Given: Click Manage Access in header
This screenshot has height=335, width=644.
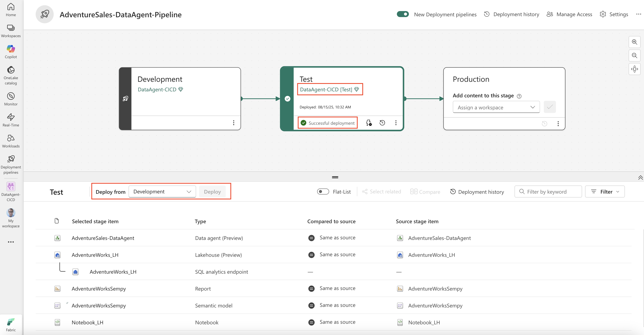Looking at the screenshot, I should (x=569, y=14).
